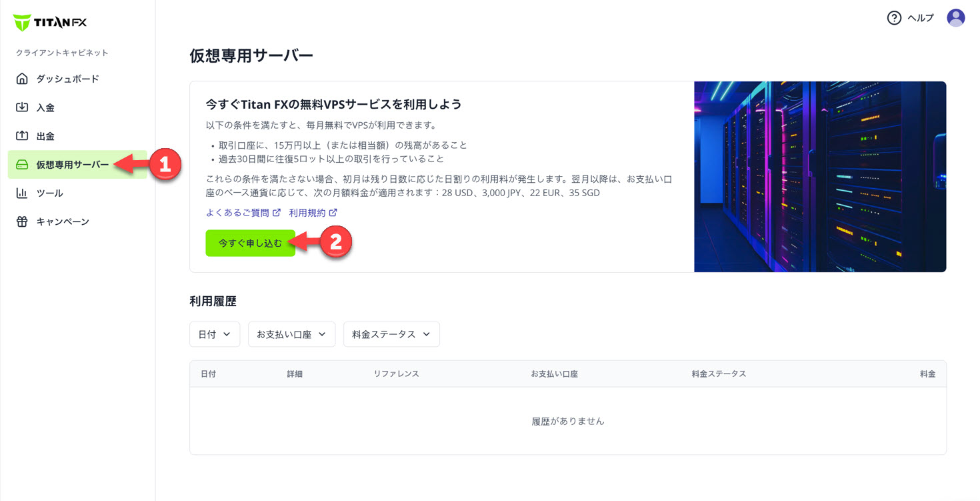Click the クライアントキャビネット label

pyautogui.click(x=62, y=53)
